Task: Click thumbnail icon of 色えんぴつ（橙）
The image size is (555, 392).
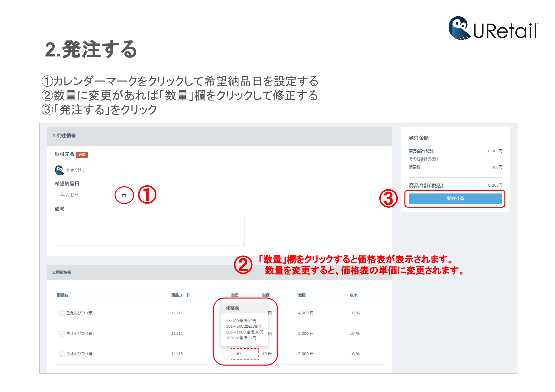Action: coord(61,354)
